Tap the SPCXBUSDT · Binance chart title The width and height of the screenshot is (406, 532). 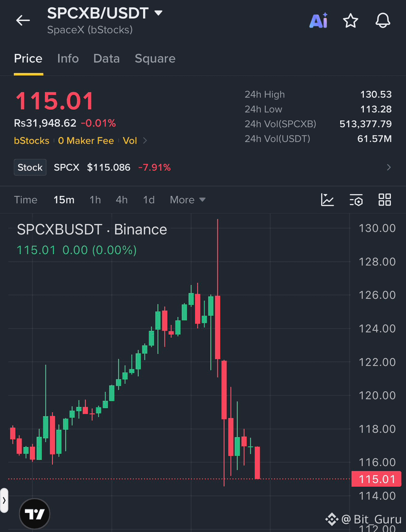click(x=92, y=230)
